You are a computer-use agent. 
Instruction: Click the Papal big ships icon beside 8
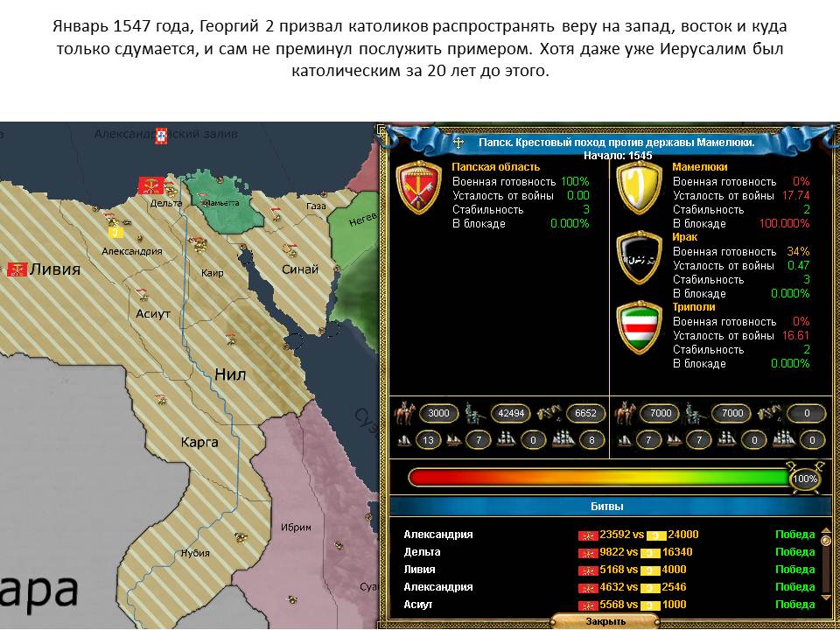click(x=563, y=440)
